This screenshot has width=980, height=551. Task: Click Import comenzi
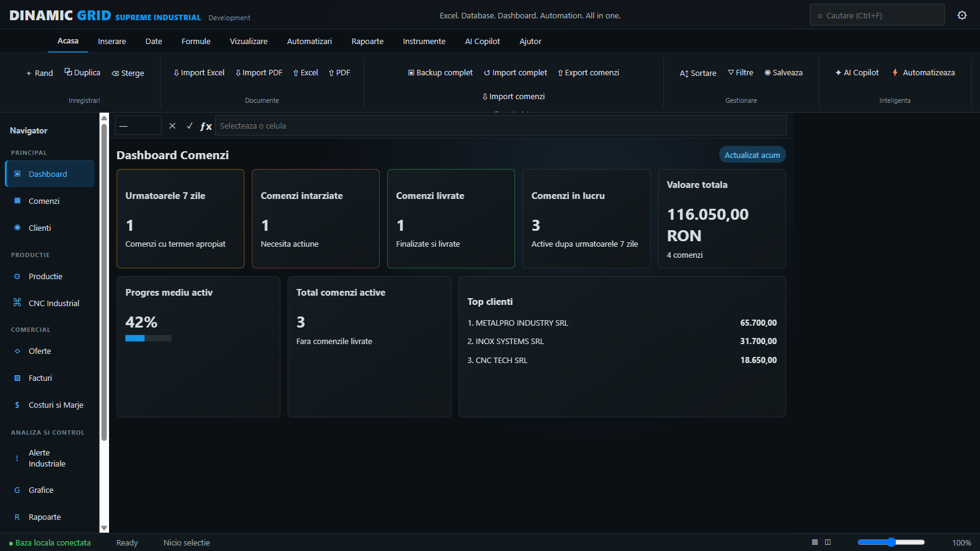[x=513, y=96]
